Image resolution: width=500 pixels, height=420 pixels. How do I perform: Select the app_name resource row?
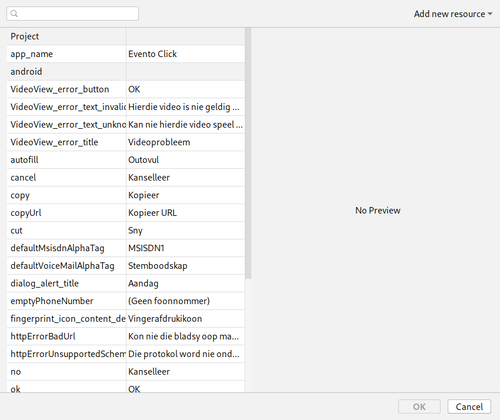coord(126,54)
